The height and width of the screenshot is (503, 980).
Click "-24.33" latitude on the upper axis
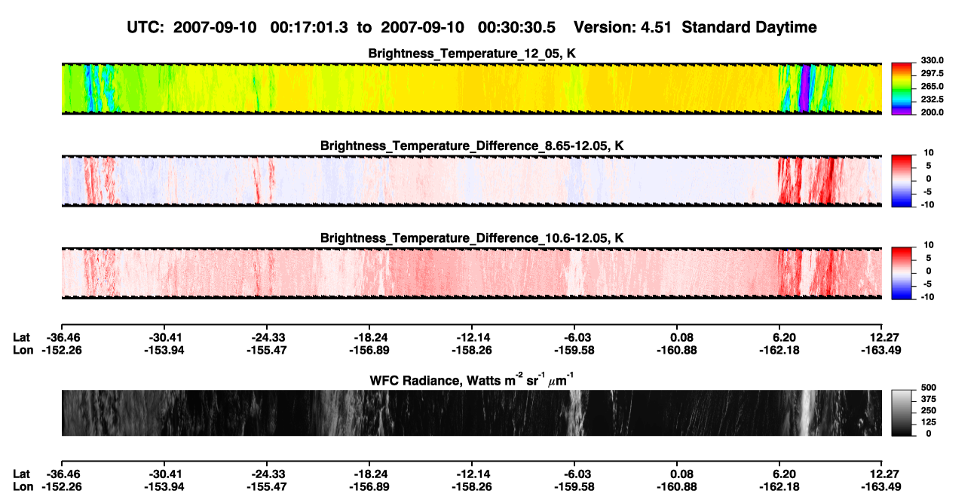268,338
